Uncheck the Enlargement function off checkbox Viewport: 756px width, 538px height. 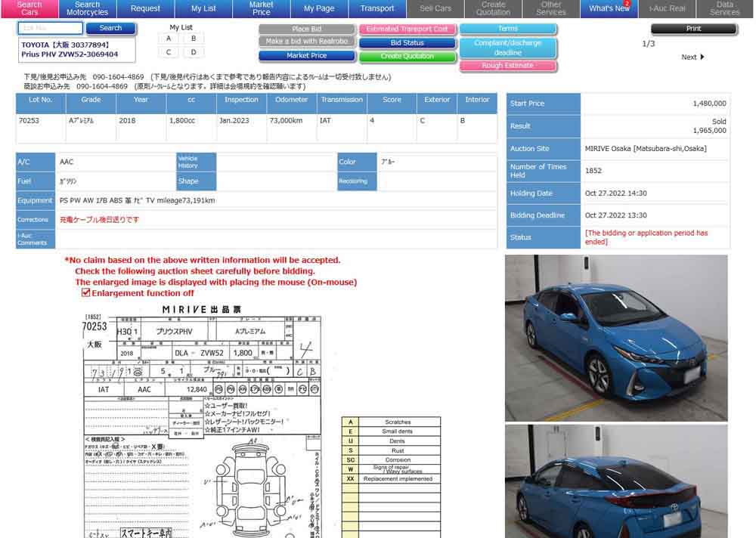point(86,292)
